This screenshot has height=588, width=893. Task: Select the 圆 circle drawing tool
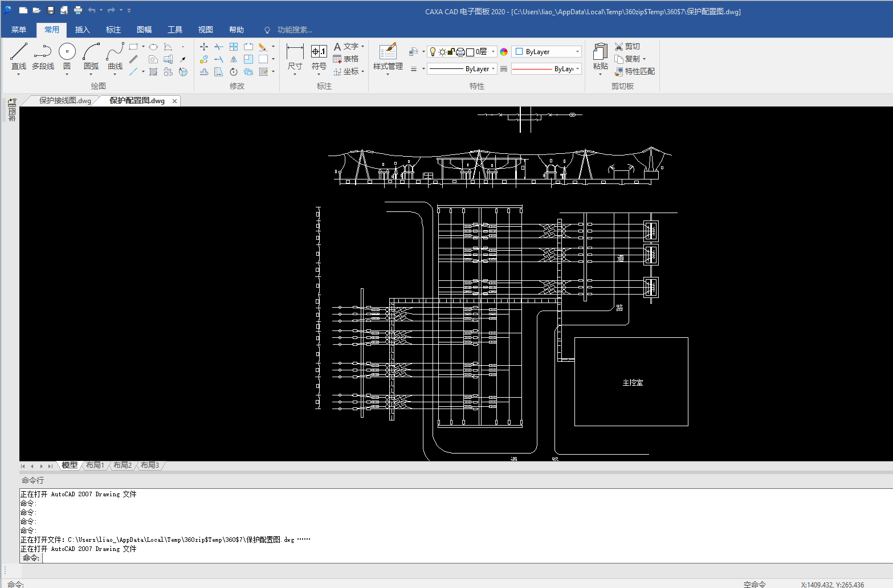pos(67,56)
